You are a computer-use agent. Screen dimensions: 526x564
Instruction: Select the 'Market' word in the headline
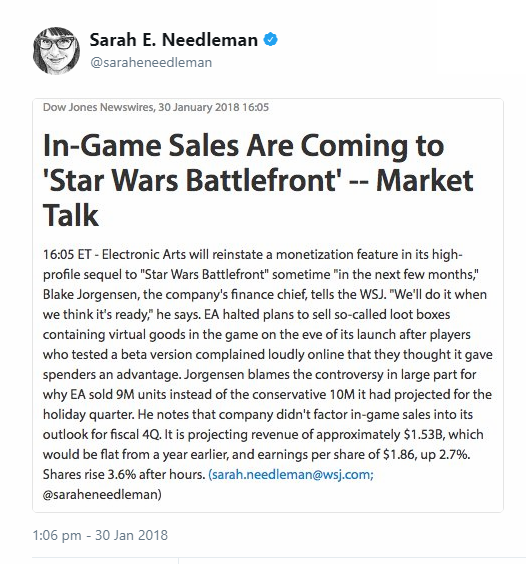(x=425, y=180)
